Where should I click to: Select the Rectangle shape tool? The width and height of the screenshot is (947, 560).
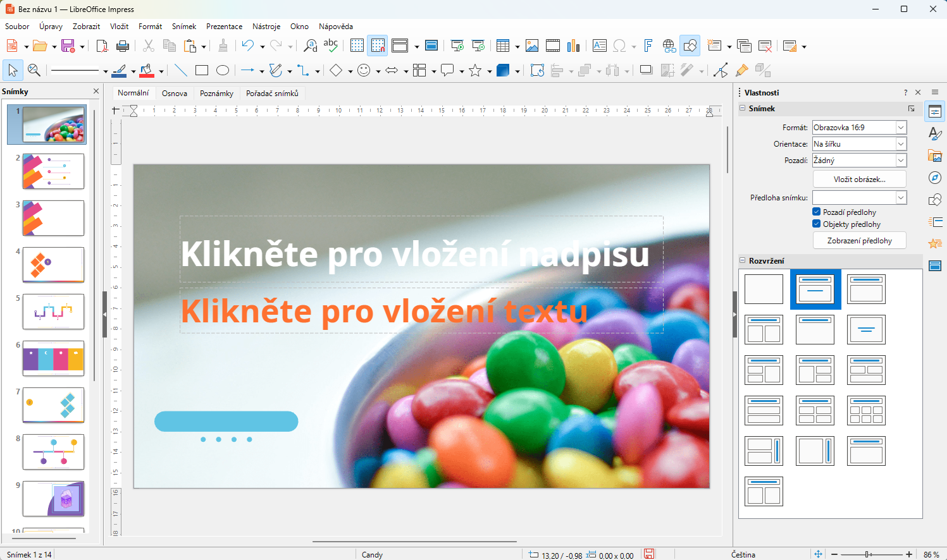coord(202,70)
